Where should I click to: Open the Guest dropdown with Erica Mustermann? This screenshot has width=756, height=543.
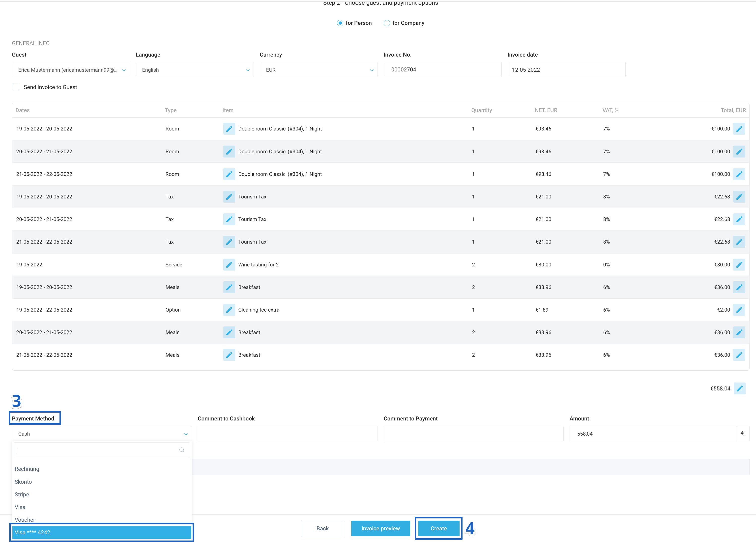tap(71, 70)
